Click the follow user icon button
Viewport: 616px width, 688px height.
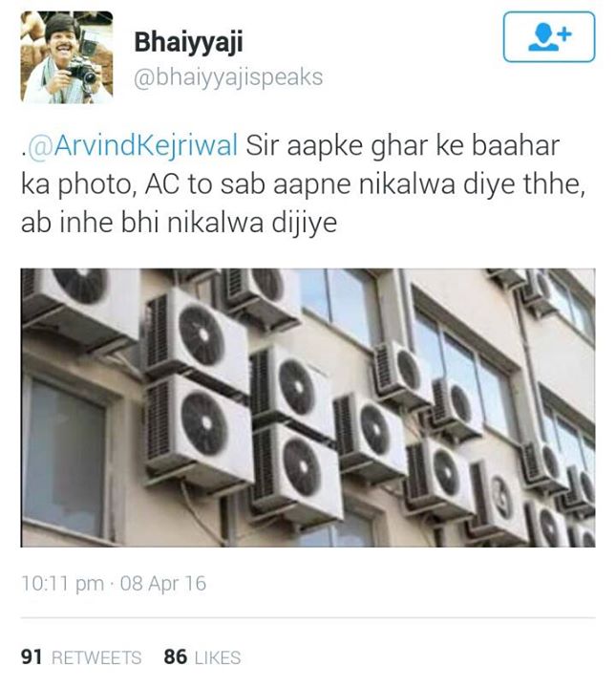tap(549, 37)
